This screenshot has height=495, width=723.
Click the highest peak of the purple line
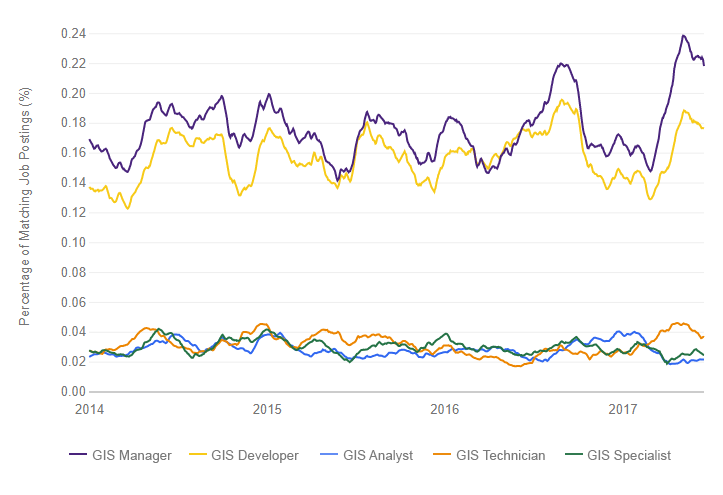tap(683, 36)
